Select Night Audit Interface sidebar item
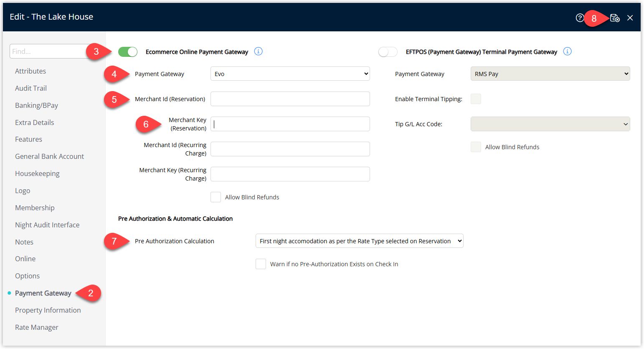This screenshot has height=349, width=644. pyautogui.click(x=47, y=225)
